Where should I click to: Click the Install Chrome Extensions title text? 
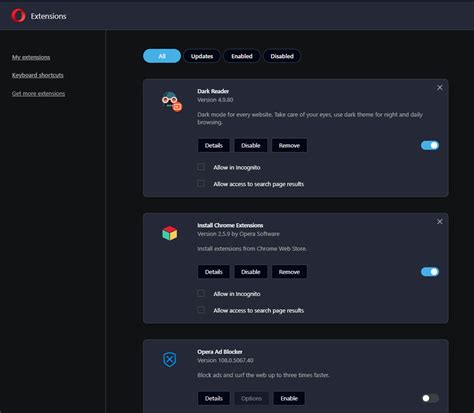click(x=230, y=225)
